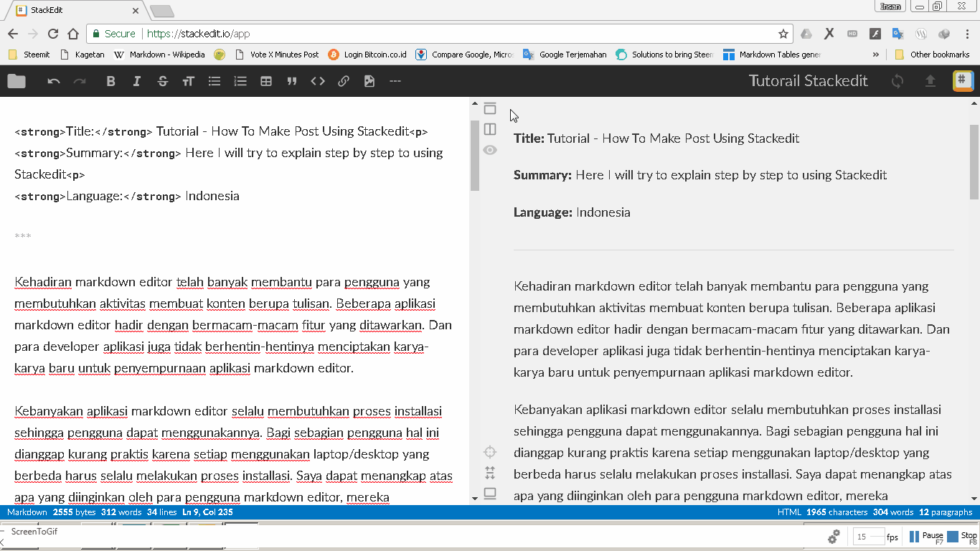Open the Kagetan bookmark
Viewport: 980px width, 551px height.
point(83,55)
